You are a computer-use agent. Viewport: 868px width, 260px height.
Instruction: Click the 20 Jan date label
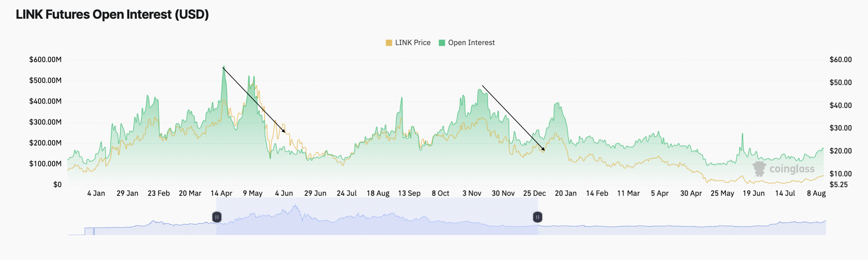click(x=566, y=193)
